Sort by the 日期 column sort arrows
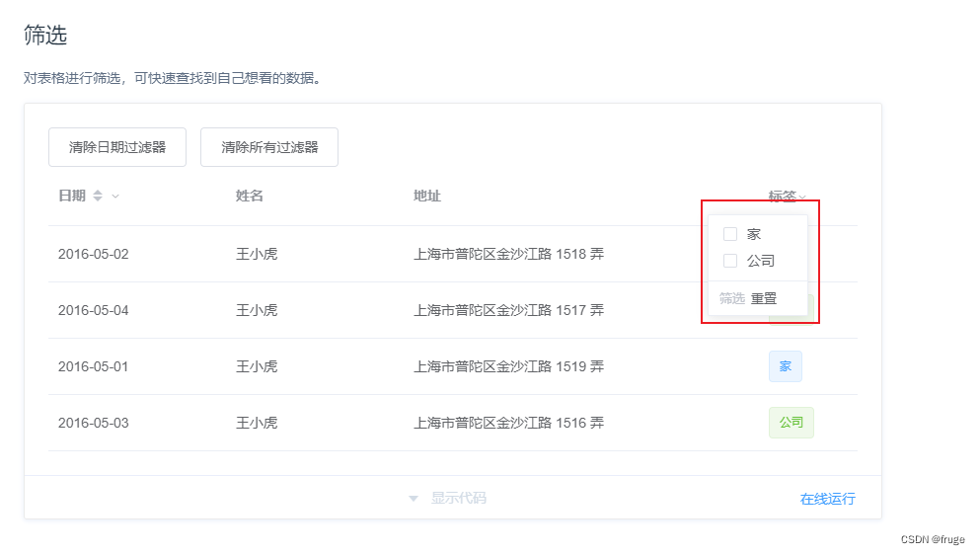 pyautogui.click(x=98, y=196)
